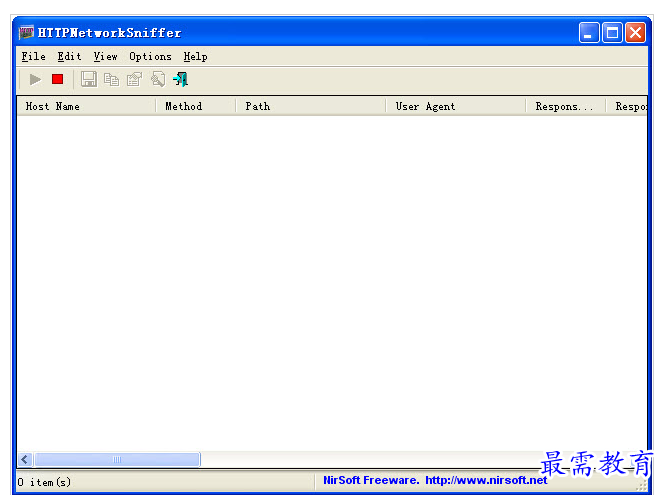Stop capture with the red square
Image resolution: width=662 pixels, height=495 pixels.
coord(57,79)
